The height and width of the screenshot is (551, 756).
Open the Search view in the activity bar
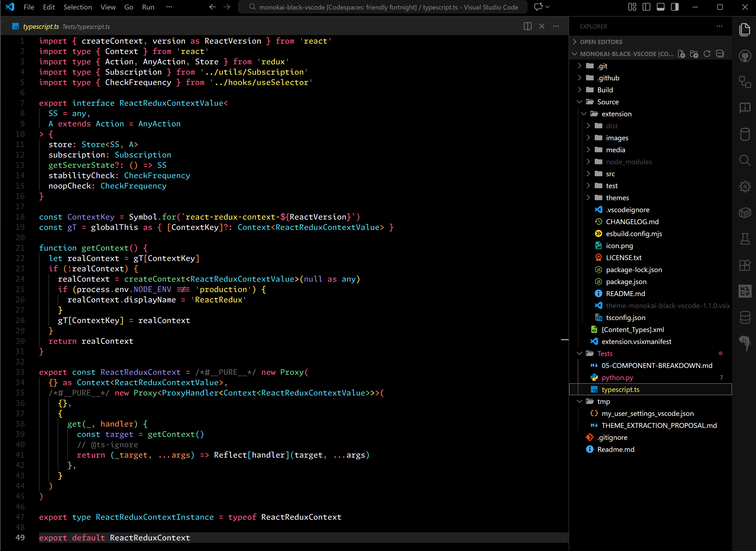(745, 160)
